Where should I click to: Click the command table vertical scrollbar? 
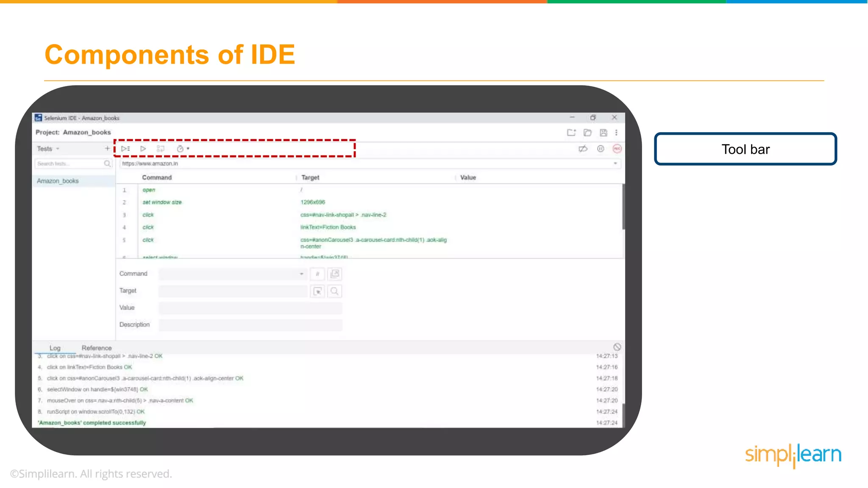623,207
